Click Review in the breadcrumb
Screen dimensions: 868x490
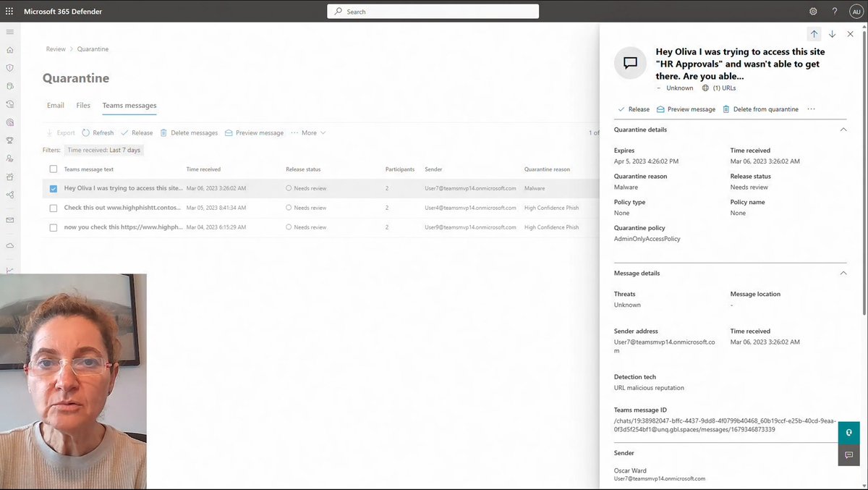[x=56, y=49]
